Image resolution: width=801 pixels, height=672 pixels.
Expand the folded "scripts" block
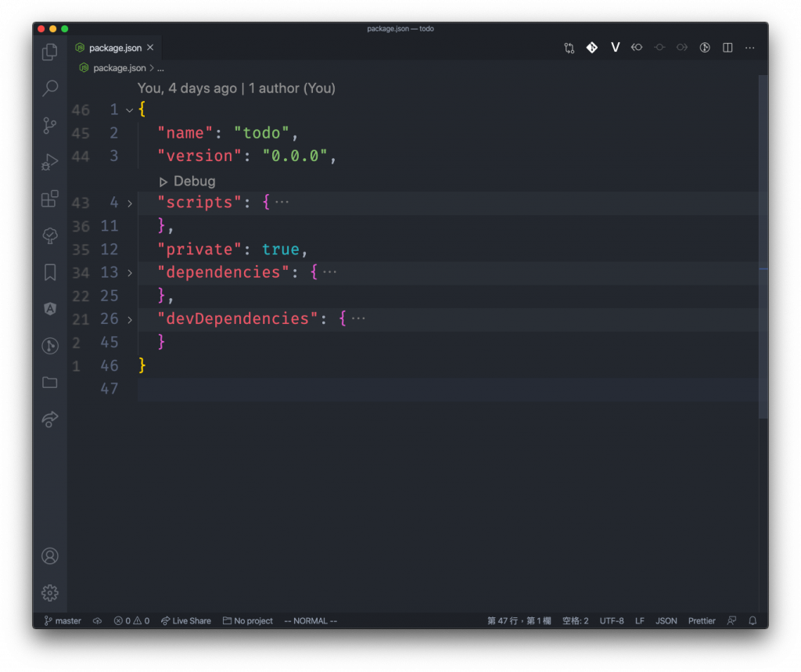click(130, 203)
